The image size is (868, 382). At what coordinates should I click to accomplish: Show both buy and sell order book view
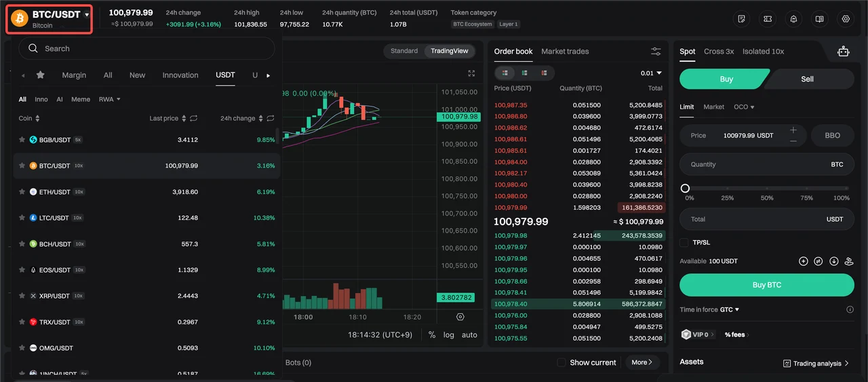[x=505, y=73]
